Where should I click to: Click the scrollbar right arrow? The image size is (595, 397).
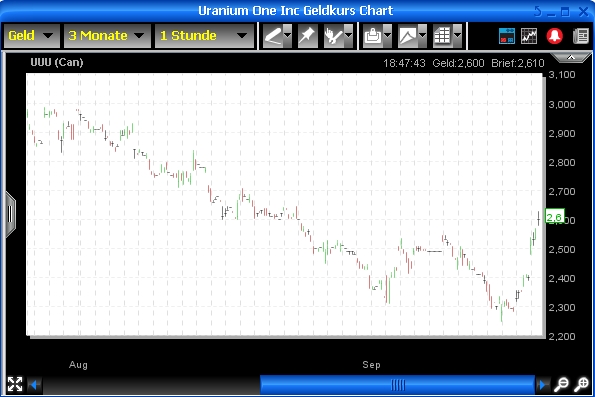pos(543,385)
